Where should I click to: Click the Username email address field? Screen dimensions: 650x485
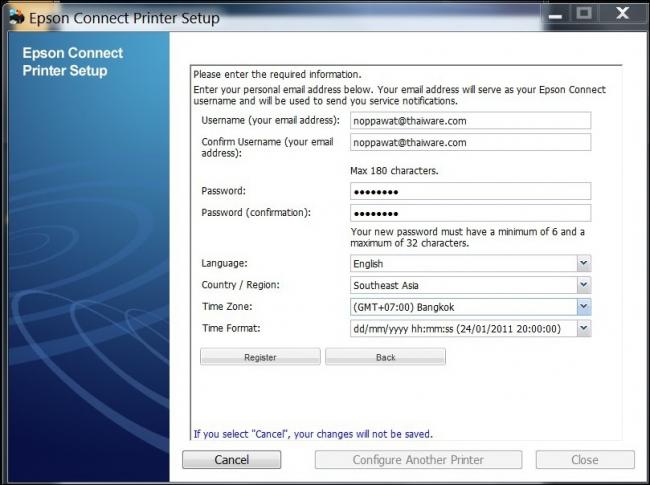tap(471, 121)
